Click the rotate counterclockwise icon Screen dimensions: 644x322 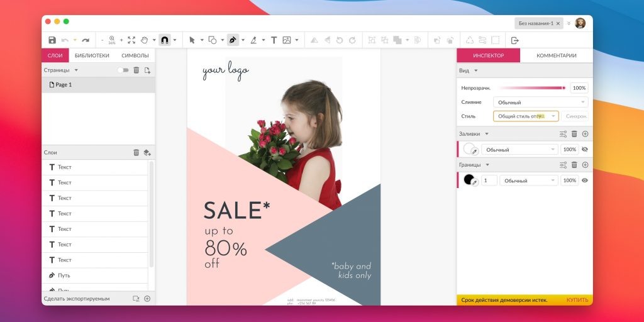click(x=340, y=40)
